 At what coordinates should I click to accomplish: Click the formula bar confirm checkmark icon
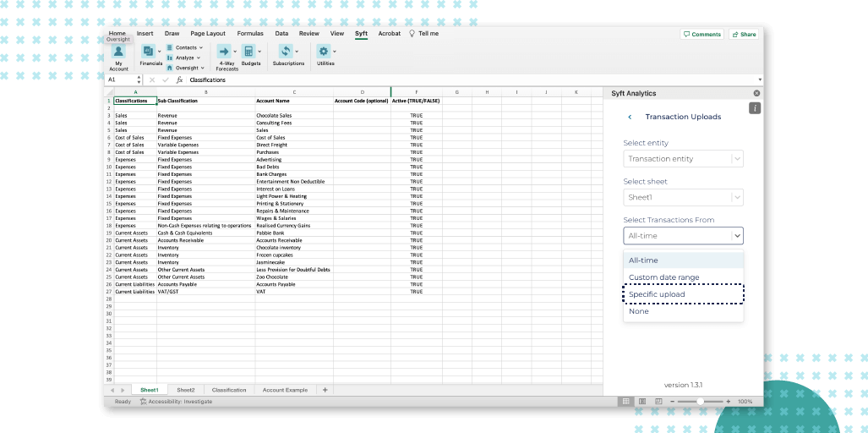pyautogui.click(x=165, y=79)
